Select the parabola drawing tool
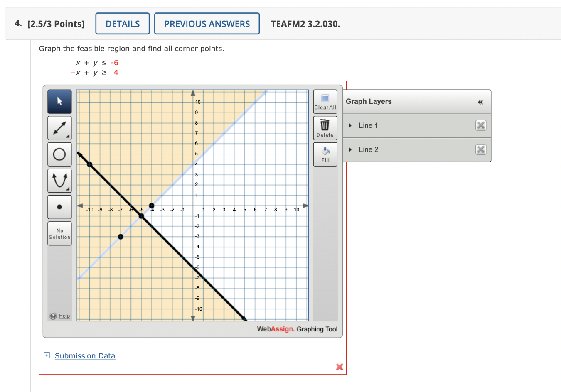The width and height of the screenshot is (561, 392). pos(59,180)
